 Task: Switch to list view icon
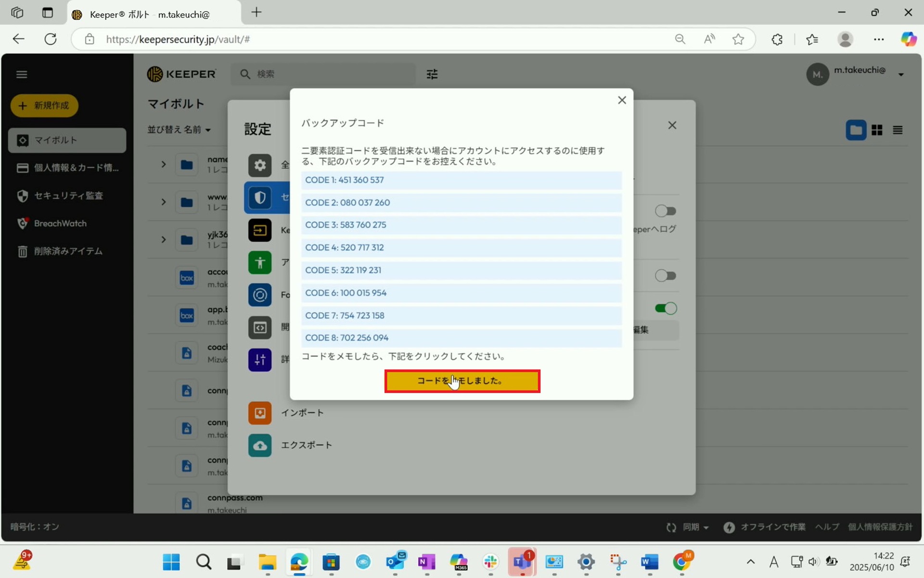[898, 130]
